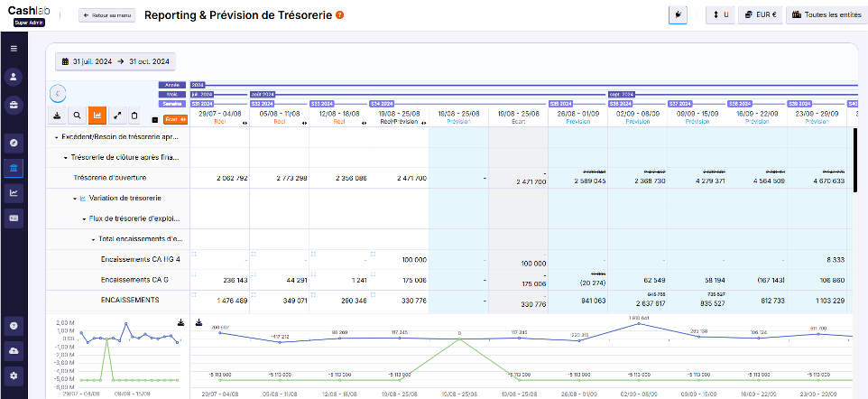Click the S33 2024 week marker
Screen dimensions: 868x399
click(x=321, y=104)
